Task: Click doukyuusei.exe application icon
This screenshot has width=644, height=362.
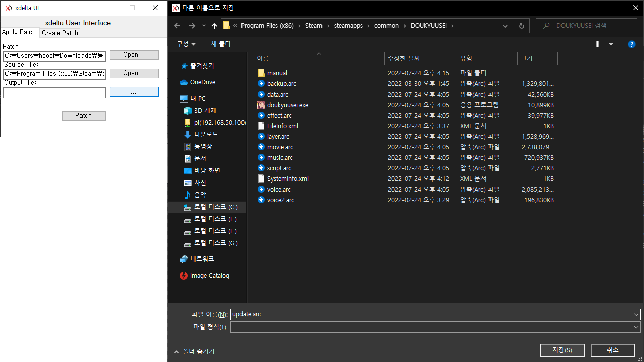Action: (x=261, y=105)
